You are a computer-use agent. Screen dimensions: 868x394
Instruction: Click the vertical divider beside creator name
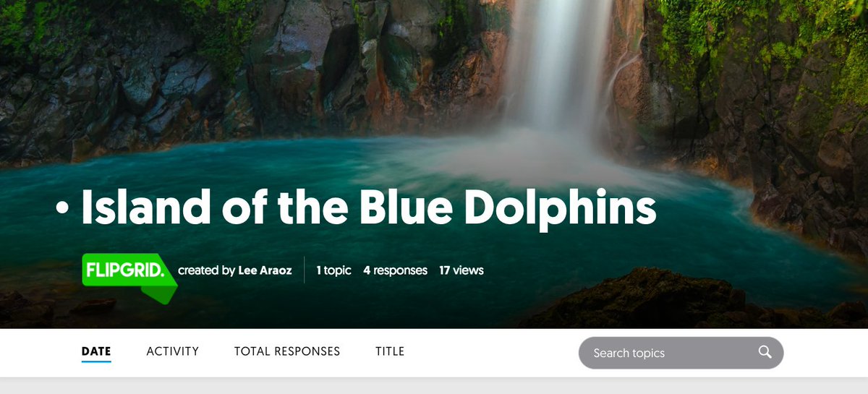305,270
